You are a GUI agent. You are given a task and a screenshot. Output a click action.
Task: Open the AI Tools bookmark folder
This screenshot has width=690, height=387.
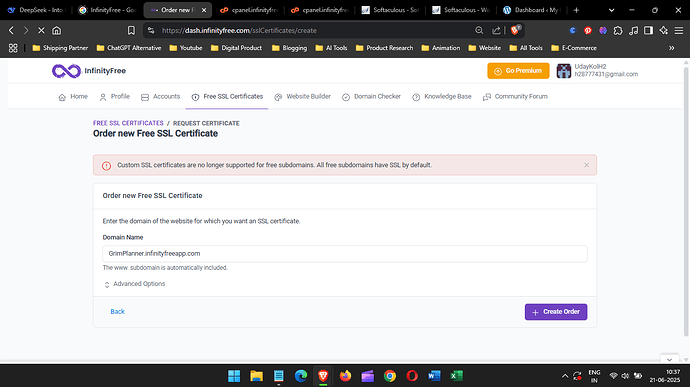click(x=331, y=48)
